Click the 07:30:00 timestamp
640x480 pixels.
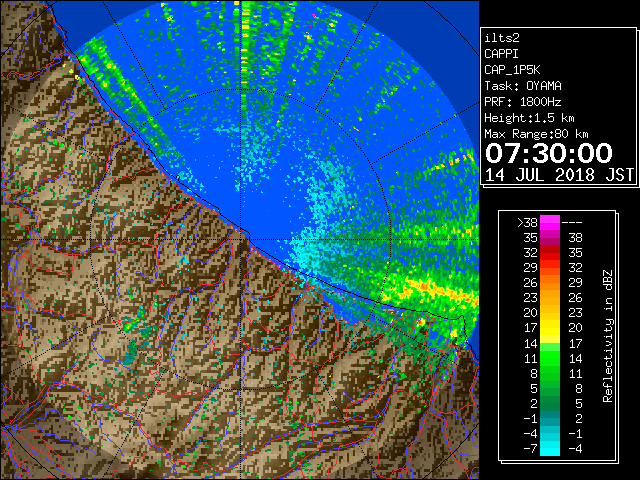click(549, 153)
